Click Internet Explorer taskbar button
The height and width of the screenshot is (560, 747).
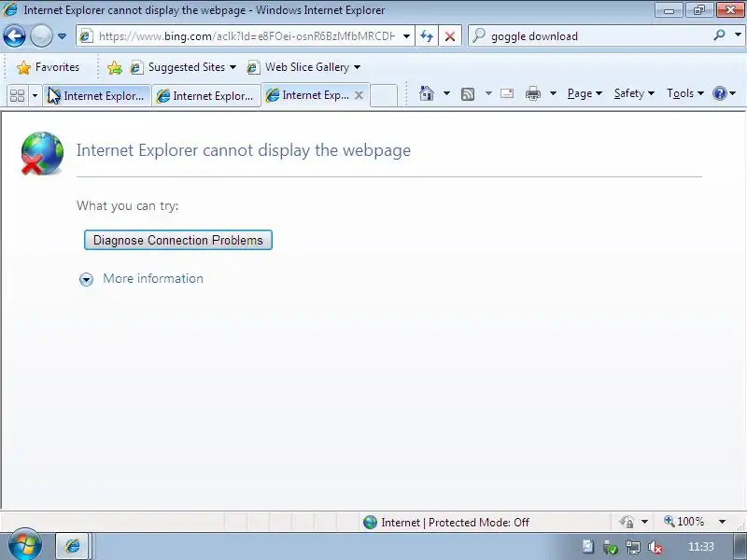click(73, 546)
